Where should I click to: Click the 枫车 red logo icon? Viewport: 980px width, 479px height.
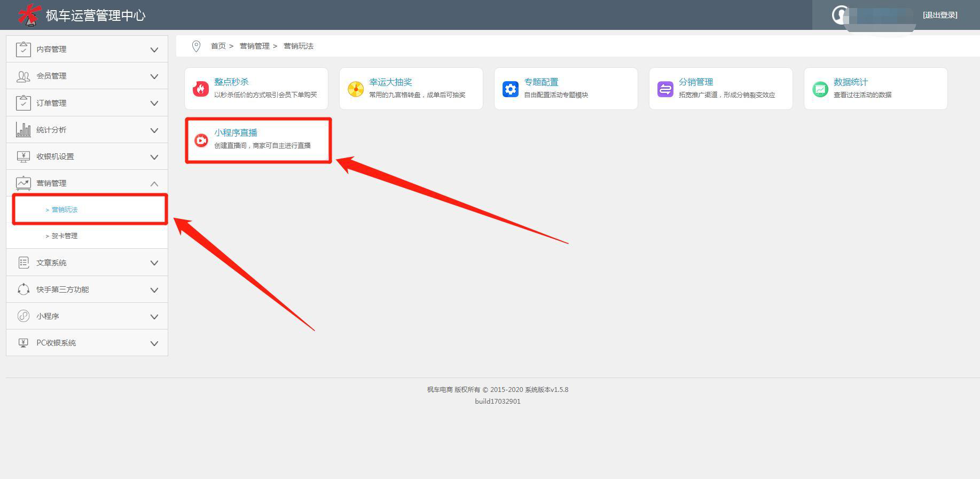(29, 14)
